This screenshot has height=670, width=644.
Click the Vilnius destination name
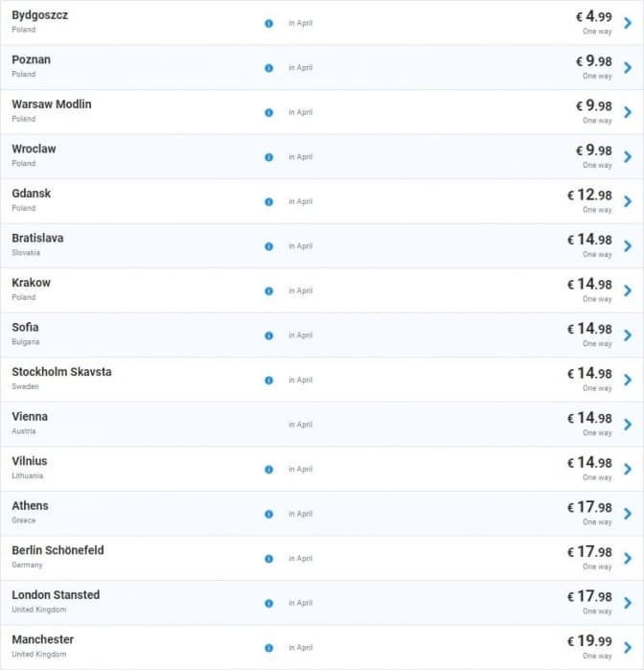tap(30, 461)
